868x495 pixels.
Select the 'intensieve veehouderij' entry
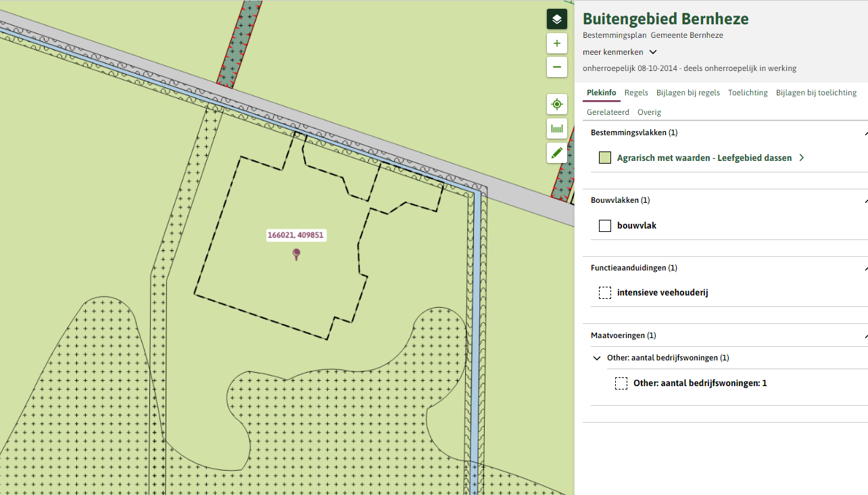click(662, 293)
